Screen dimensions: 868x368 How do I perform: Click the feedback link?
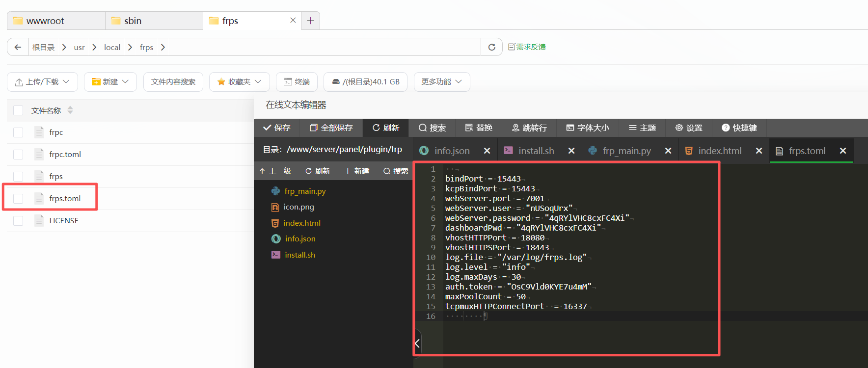(527, 47)
